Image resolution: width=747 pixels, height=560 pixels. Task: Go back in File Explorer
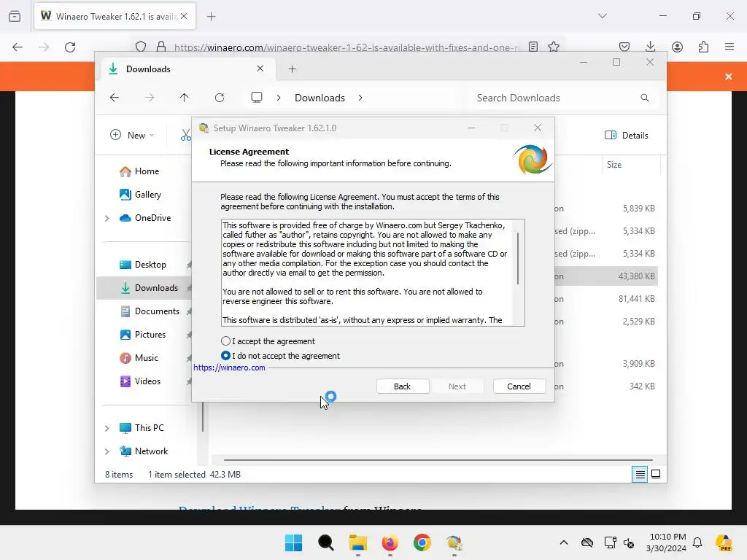pos(115,98)
